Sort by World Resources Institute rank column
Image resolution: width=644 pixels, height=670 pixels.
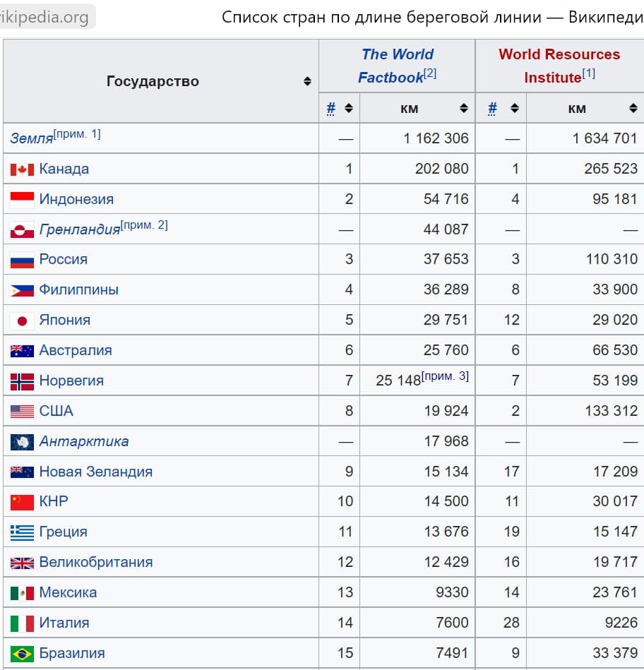[515, 109]
